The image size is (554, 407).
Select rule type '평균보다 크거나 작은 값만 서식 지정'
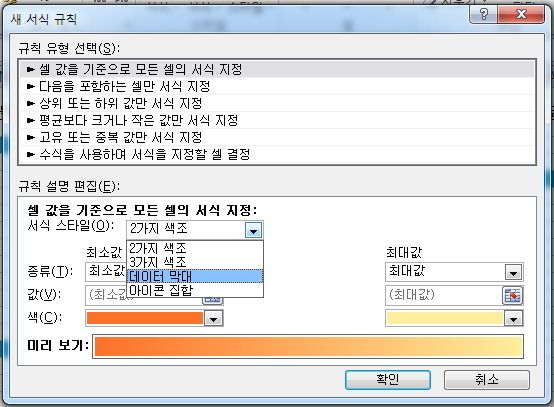point(277,120)
